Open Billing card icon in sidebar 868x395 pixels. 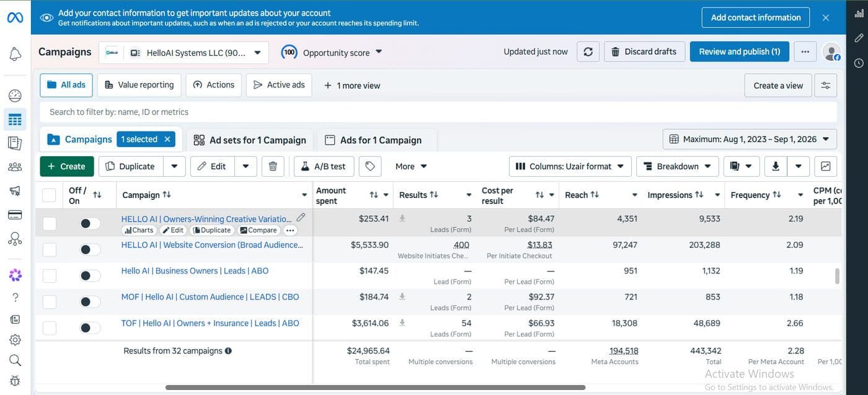[15, 215]
